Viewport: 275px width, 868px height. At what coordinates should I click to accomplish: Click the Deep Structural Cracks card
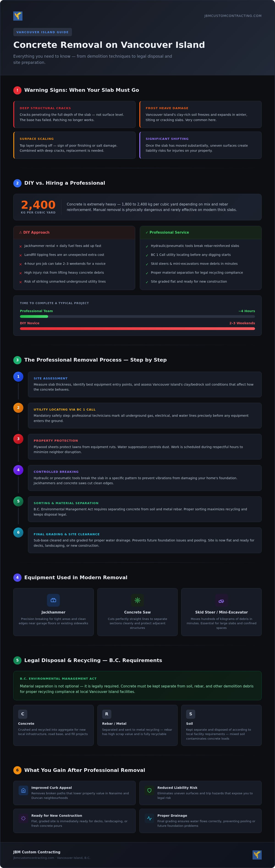(x=74, y=114)
